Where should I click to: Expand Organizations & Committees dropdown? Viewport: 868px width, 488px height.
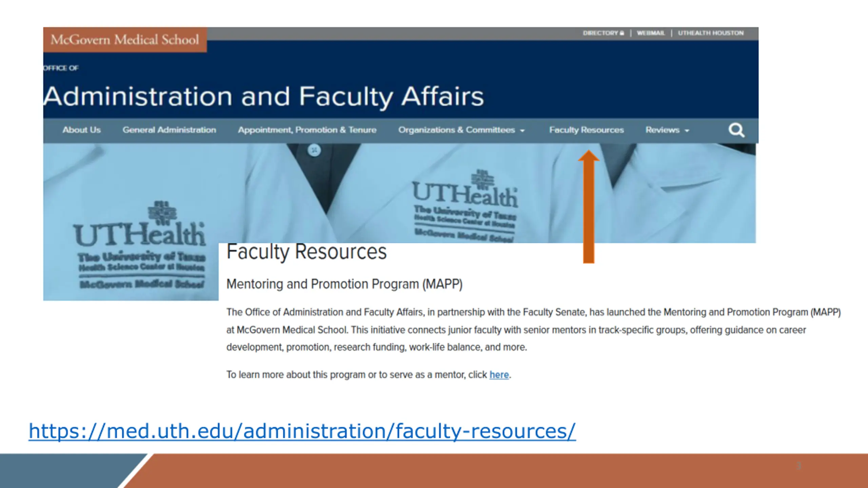[461, 130]
